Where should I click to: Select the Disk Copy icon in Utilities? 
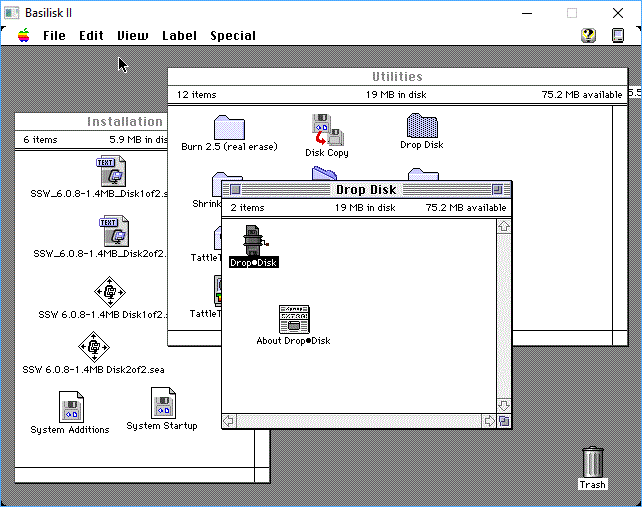click(x=328, y=129)
